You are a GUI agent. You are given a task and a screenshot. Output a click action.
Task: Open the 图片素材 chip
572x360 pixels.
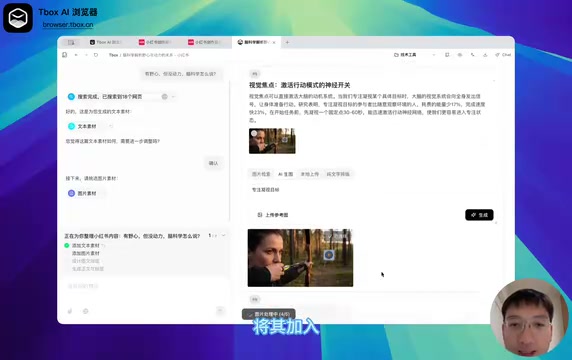tap(87, 193)
